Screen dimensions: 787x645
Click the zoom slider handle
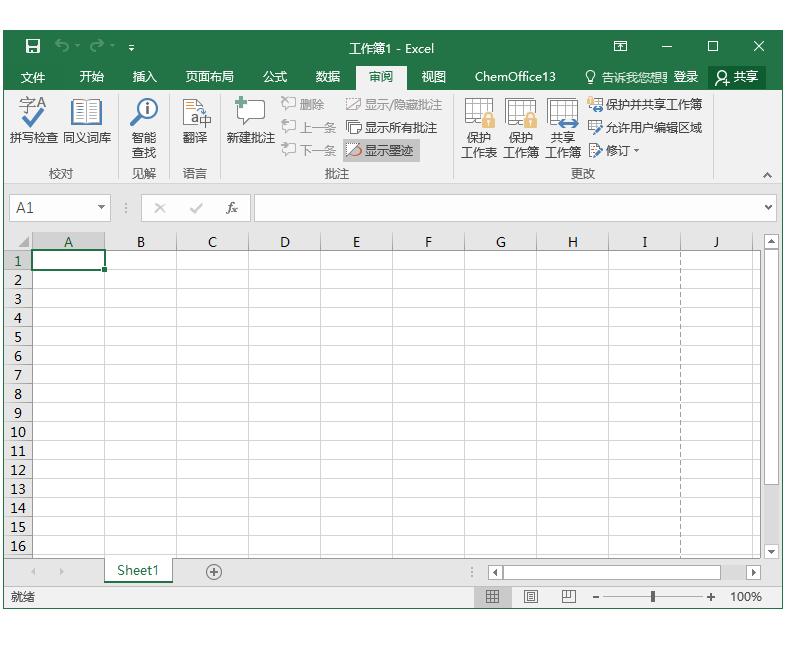click(653, 596)
